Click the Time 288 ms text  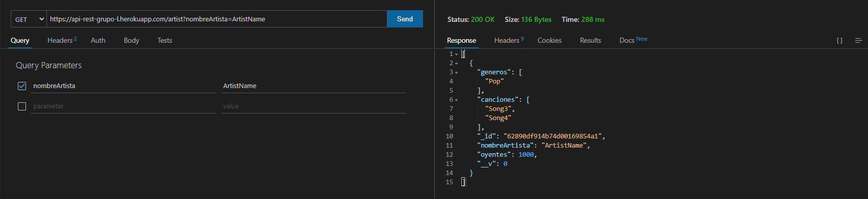click(x=583, y=19)
